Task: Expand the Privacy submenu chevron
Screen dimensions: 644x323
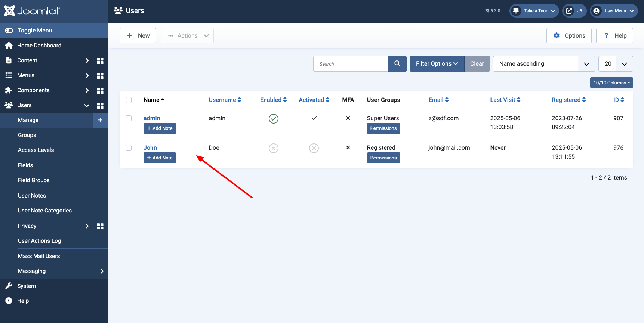Action: point(87,226)
